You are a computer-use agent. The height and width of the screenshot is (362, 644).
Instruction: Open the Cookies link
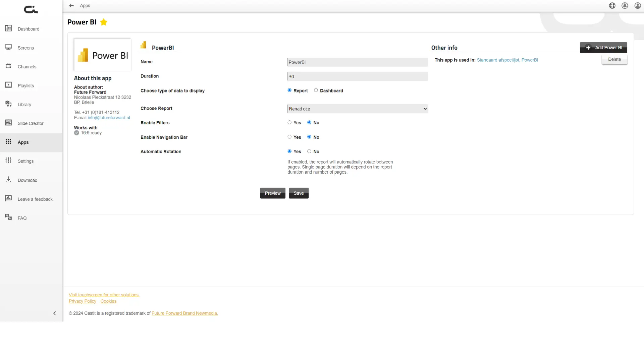click(108, 301)
